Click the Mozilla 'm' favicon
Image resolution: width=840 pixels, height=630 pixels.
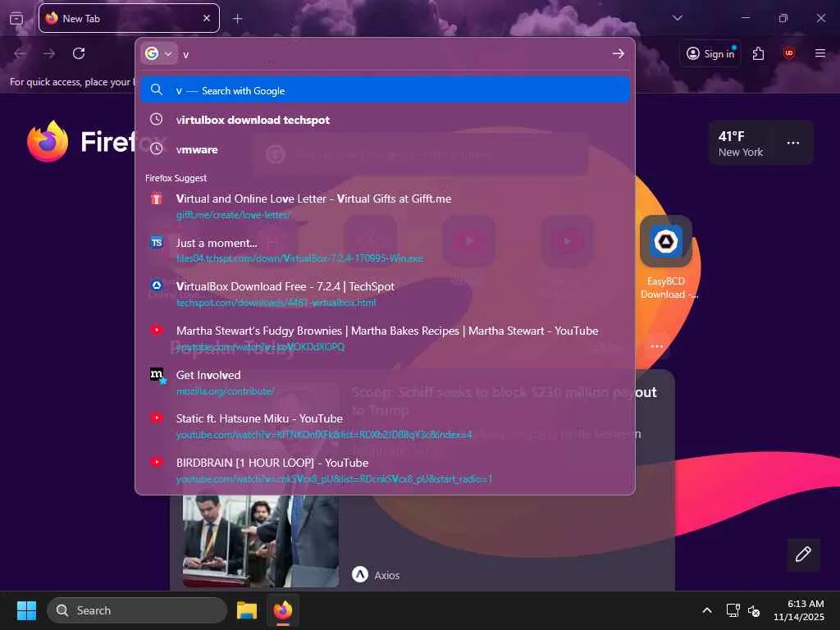pos(157,374)
